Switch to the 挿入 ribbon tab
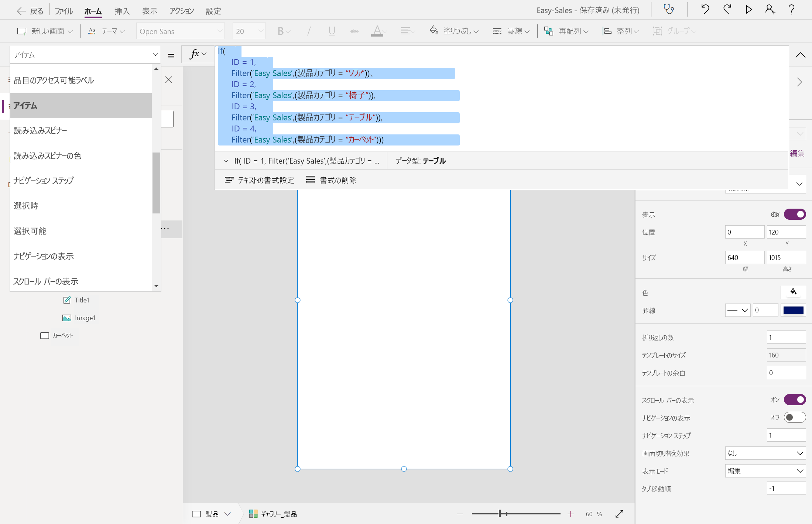The height and width of the screenshot is (524, 812). coord(122,11)
